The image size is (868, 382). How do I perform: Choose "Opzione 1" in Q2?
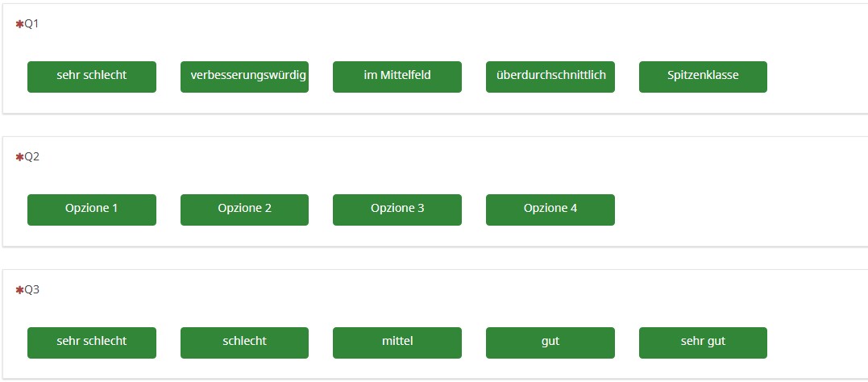[91, 210]
